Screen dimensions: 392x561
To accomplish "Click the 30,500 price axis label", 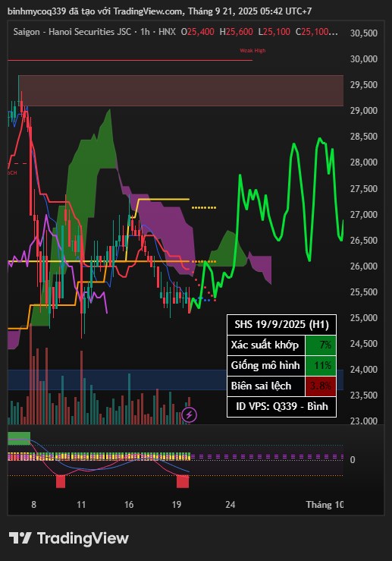I will point(363,33).
